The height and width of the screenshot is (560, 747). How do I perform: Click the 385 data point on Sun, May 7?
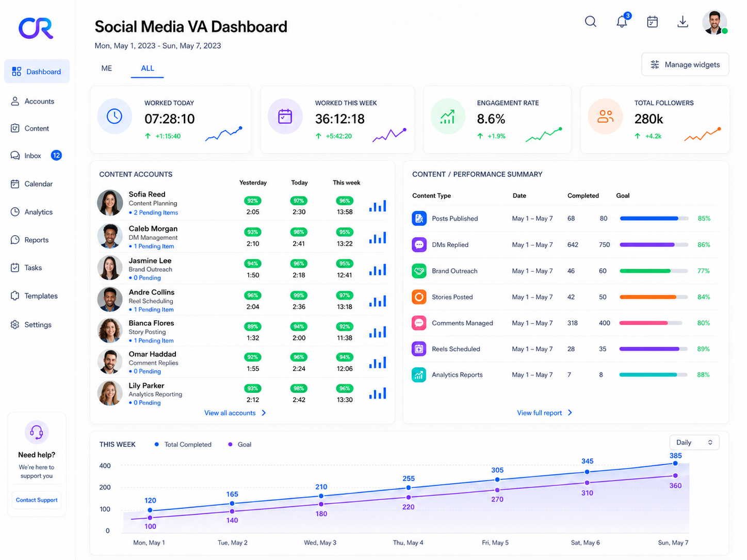click(675, 463)
